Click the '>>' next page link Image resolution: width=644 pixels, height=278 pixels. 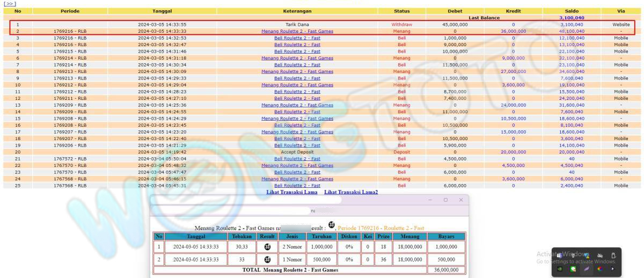tap(10, 4)
